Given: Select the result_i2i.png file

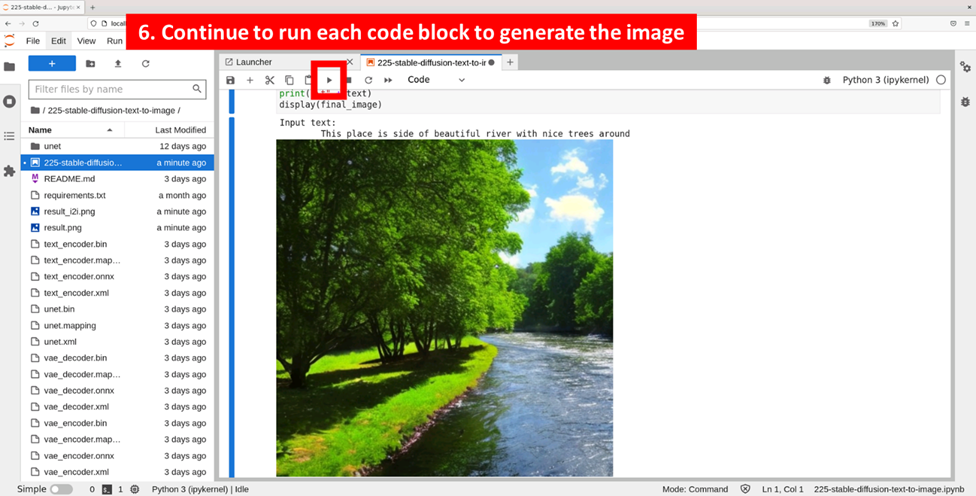Looking at the screenshot, I should 118,212.
